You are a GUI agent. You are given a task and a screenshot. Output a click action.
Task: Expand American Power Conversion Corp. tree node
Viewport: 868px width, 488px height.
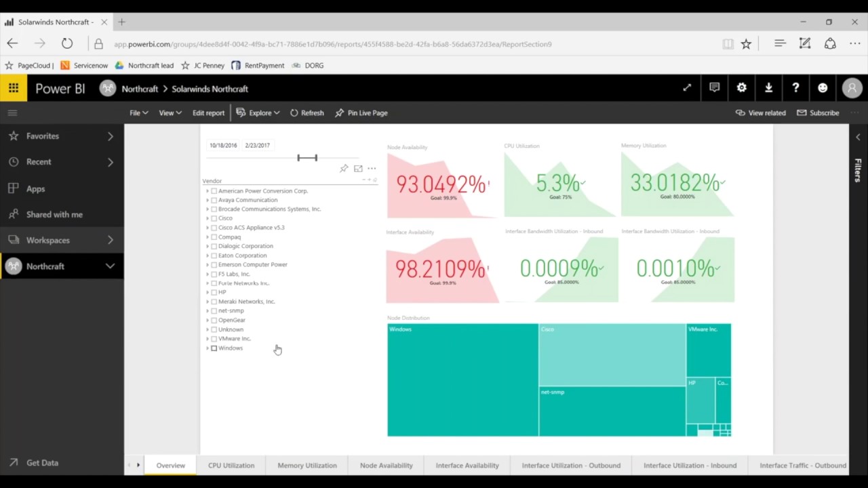click(208, 191)
